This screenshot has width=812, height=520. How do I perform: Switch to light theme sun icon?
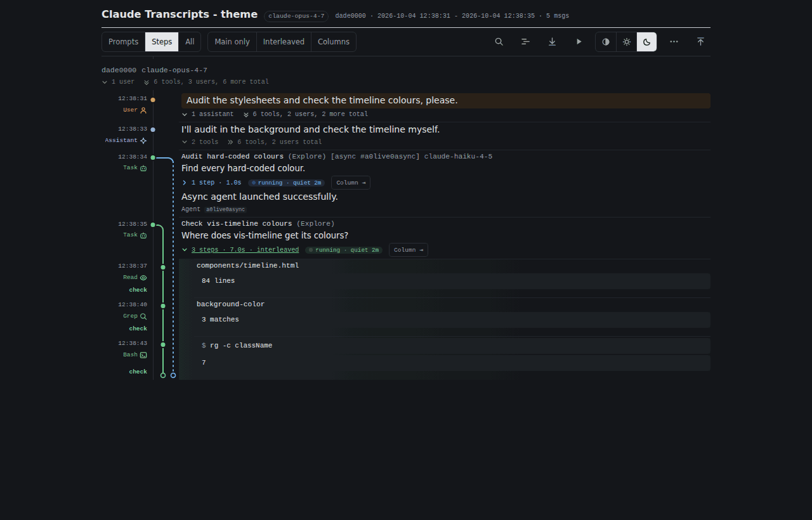tap(627, 42)
